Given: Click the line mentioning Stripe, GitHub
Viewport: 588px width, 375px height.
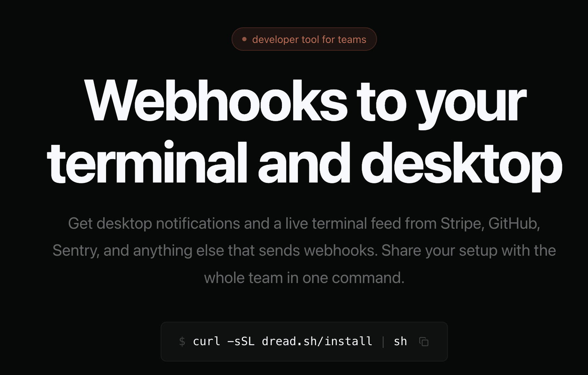Looking at the screenshot, I should tap(304, 223).
